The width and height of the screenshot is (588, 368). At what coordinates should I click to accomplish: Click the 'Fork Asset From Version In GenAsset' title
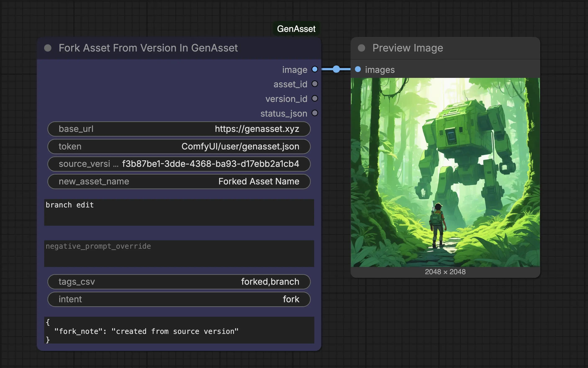[148, 48]
